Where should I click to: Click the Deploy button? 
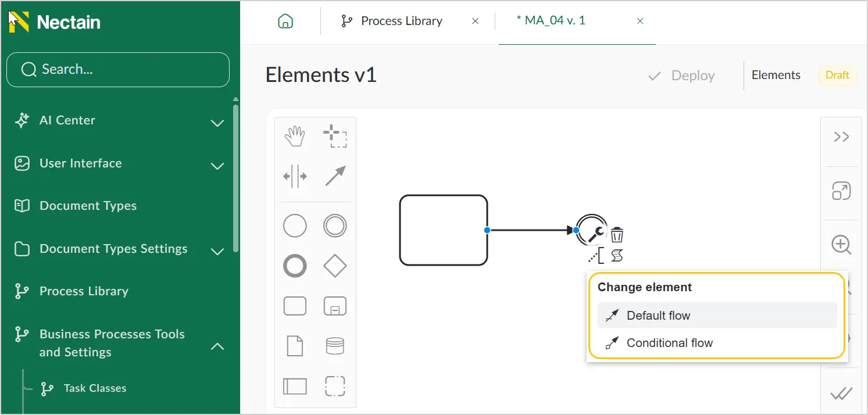tap(681, 76)
